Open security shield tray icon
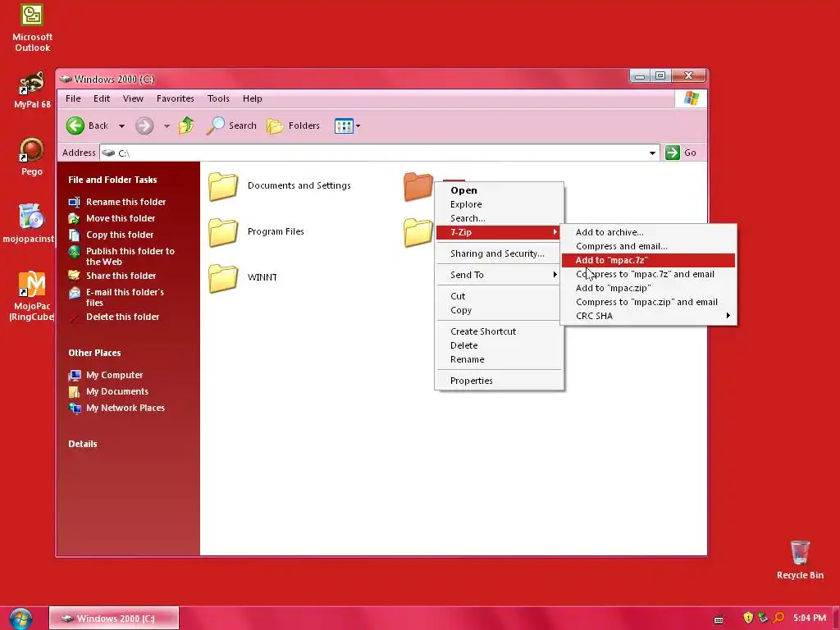This screenshot has width=840, height=630. coord(748,618)
